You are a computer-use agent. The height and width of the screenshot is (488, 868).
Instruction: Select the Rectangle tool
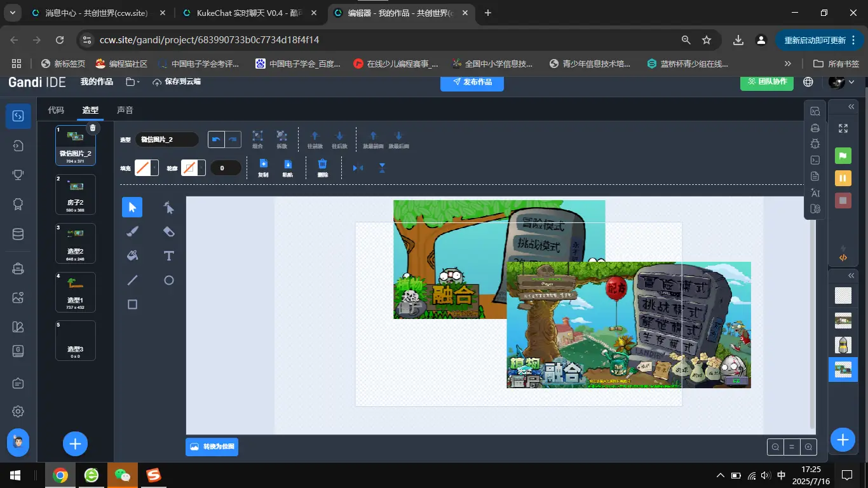(x=132, y=304)
